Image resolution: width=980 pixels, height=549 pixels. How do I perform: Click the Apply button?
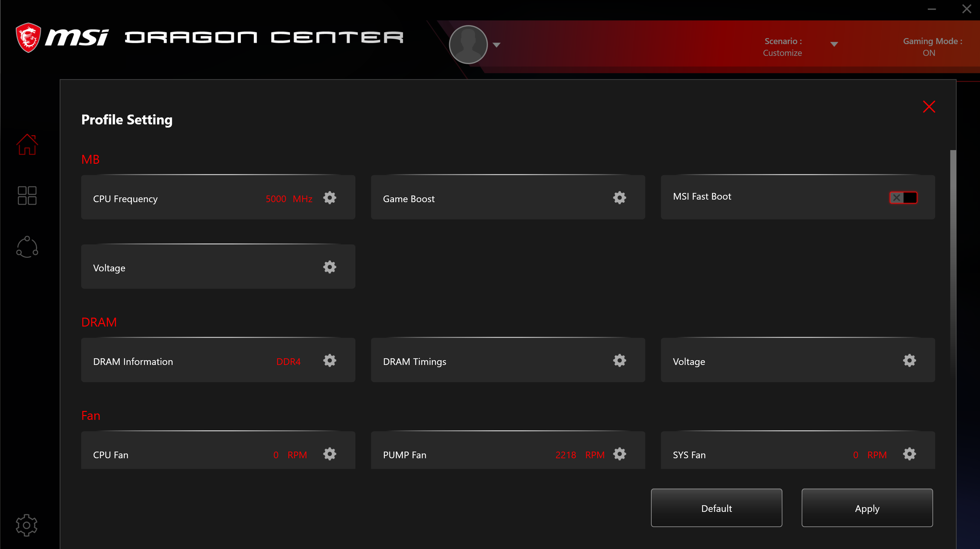867,509
